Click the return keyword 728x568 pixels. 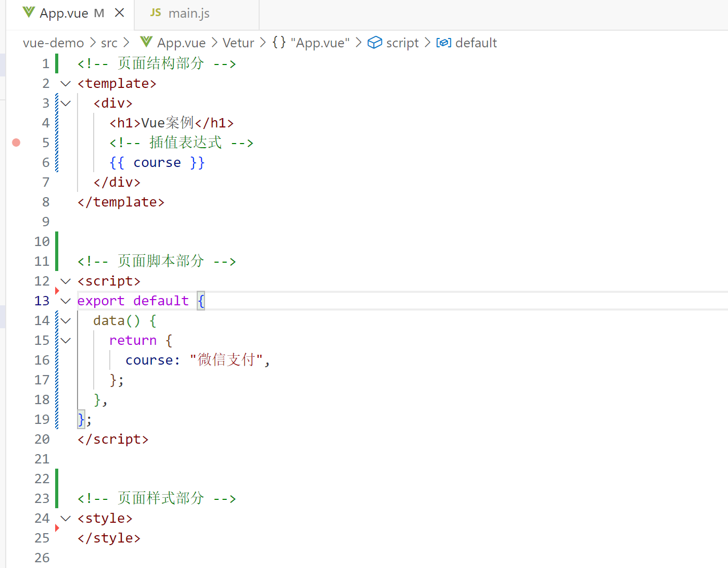[x=133, y=340]
